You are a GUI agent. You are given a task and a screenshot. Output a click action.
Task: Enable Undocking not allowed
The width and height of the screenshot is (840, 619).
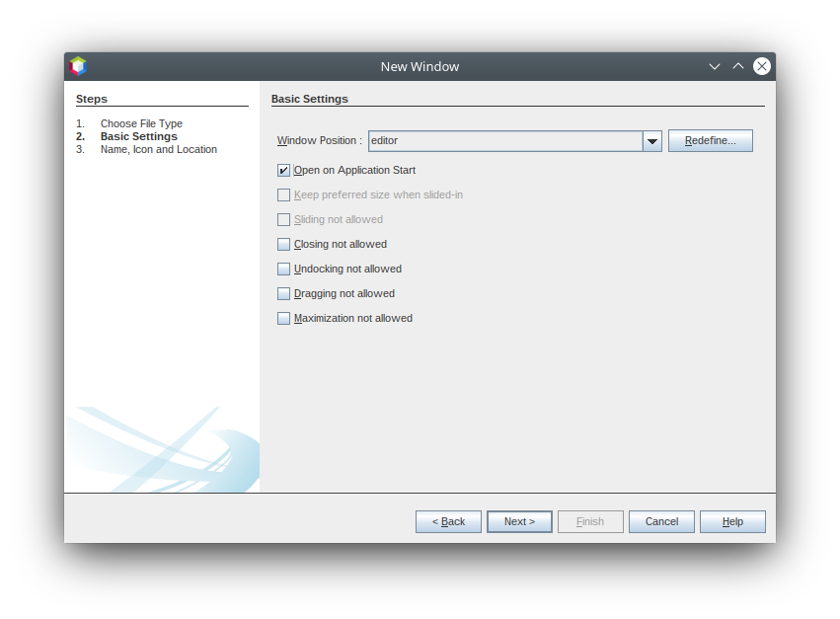(284, 270)
